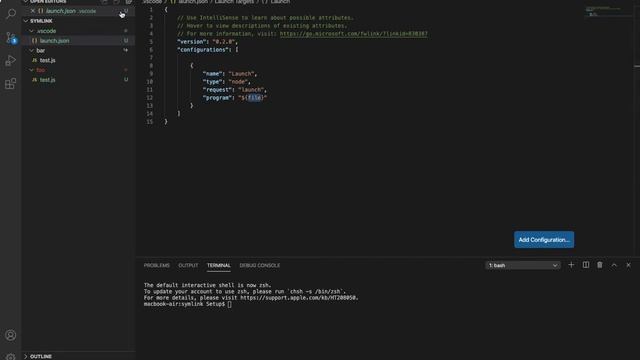Image resolution: width=640 pixels, height=360 pixels.
Task: Open the terminal selector dropdown '1: bash'
Action: tap(523, 265)
